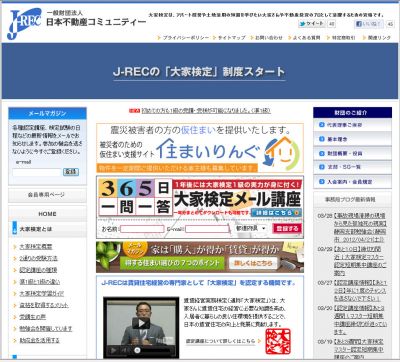Image resolution: width=400 pixels, height=362 pixels.
Task: Click the お名前 input field
Action: pyautogui.click(x=142, y=229)
